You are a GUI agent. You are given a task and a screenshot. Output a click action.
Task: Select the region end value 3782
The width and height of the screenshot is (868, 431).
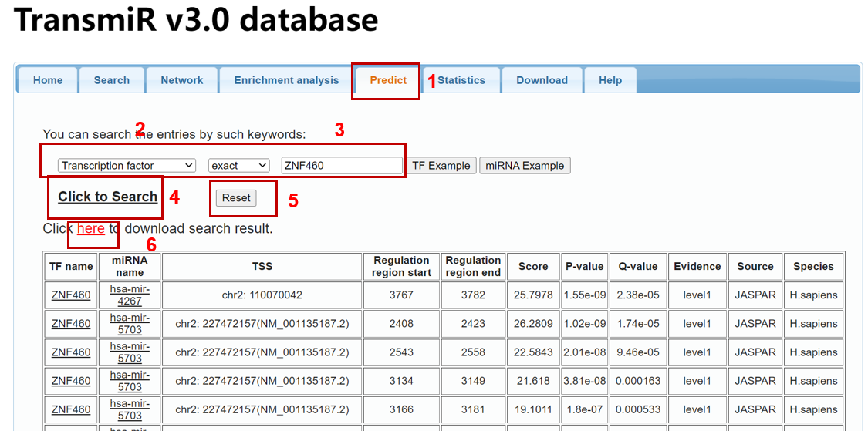click(x=473, y=295)
